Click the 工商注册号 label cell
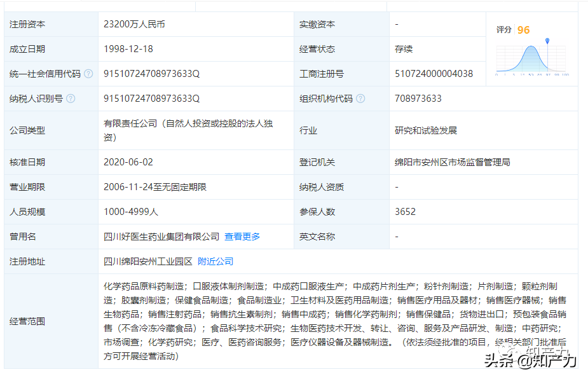 pyautogui.click(x=341, y=74)
